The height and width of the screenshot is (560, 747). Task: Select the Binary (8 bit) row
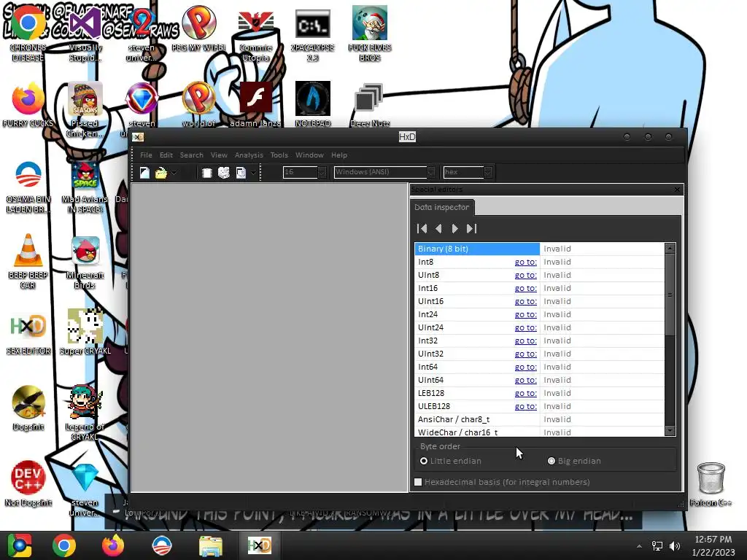coord(539,249)
